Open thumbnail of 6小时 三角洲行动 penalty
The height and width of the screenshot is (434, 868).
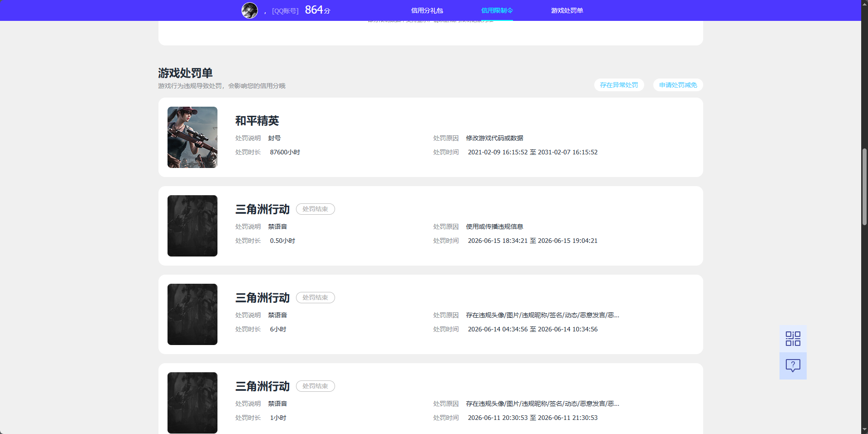[192, 314]
